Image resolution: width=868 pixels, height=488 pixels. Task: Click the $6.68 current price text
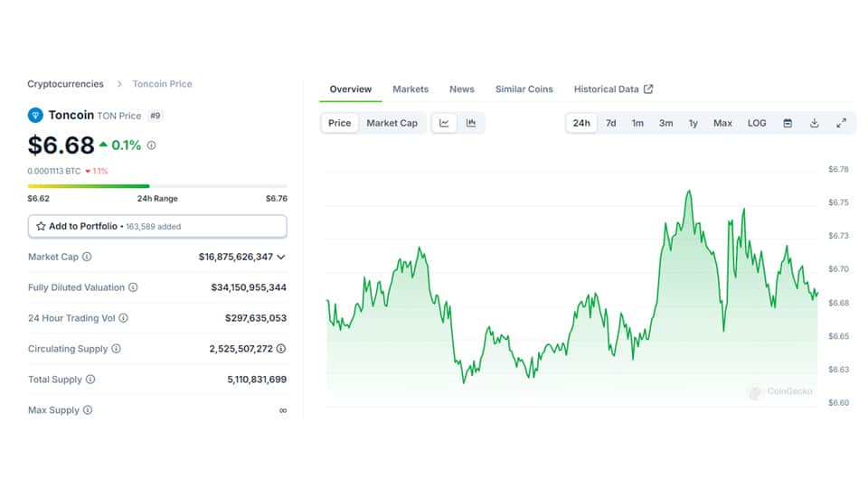point(61,145)
